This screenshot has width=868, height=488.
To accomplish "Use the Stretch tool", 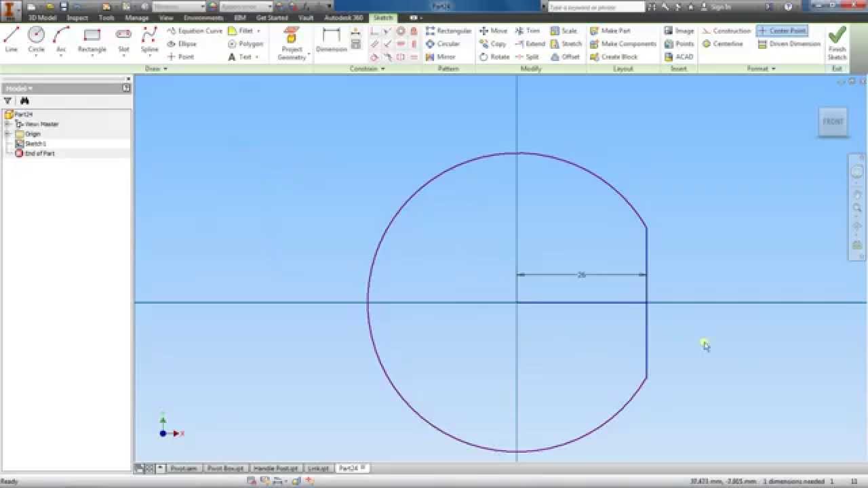I will pyautogui.click(x=566, y=43).
